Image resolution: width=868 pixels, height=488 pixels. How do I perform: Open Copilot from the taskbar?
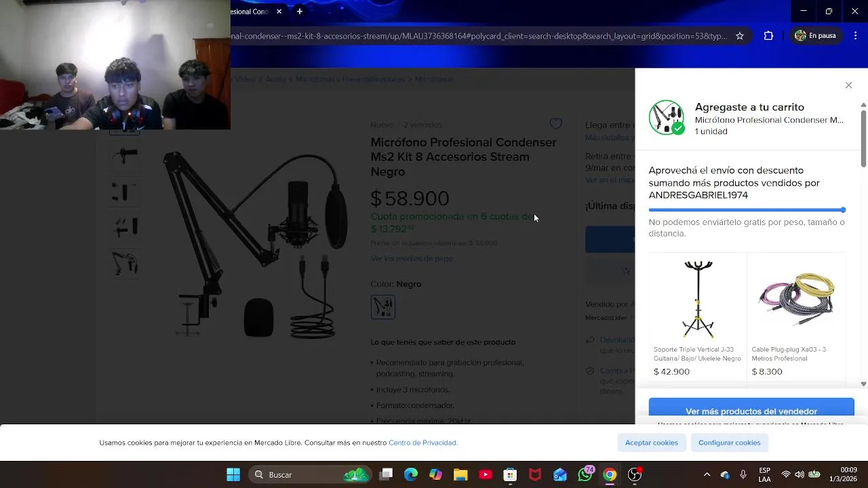(435, 474)
